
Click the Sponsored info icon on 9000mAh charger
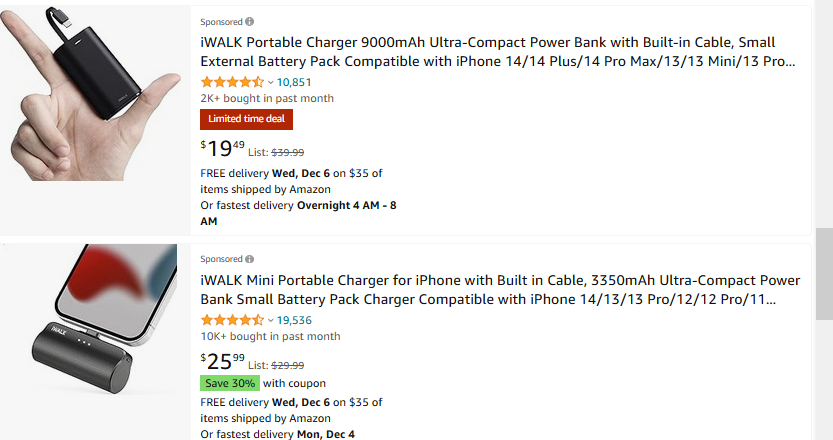coord(250,21)
